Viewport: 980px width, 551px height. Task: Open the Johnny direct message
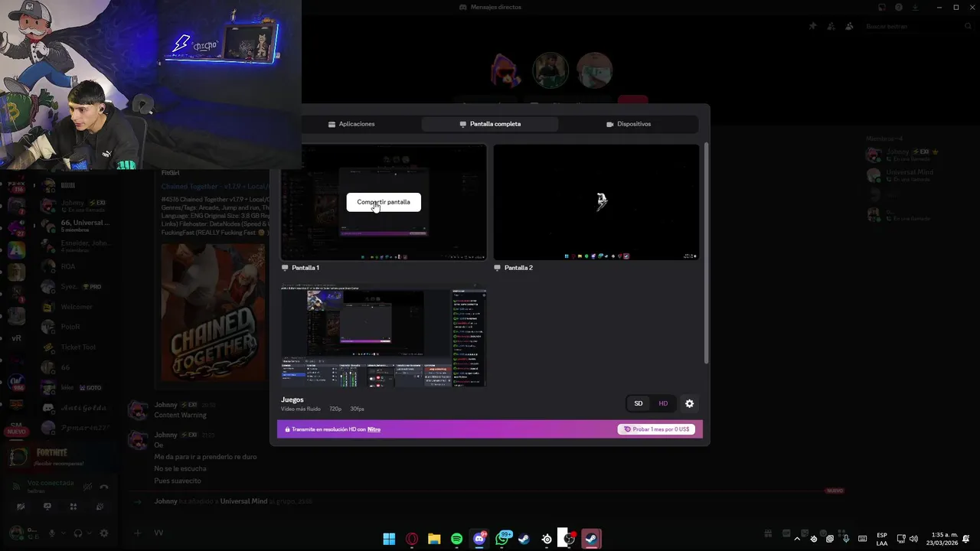pos(77,206)
